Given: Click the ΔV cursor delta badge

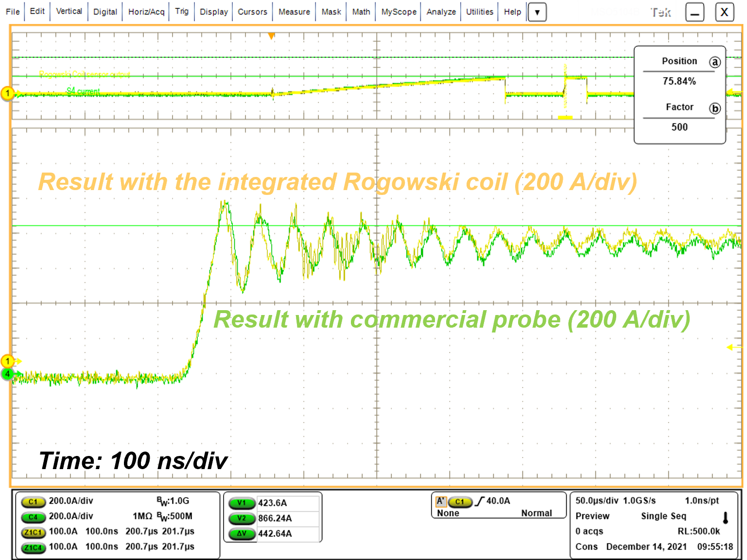Looking at the screenshot, I should point(242,534).
